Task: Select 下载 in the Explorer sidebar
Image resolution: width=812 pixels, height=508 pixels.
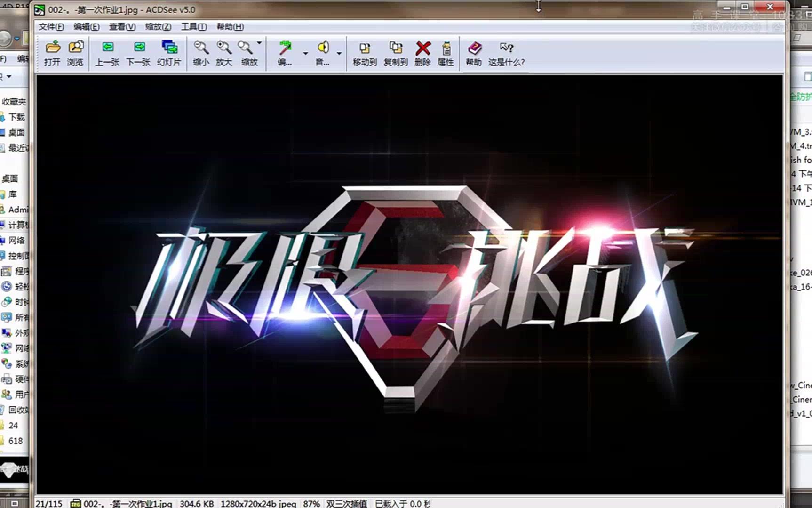Action: click(16, 117)
